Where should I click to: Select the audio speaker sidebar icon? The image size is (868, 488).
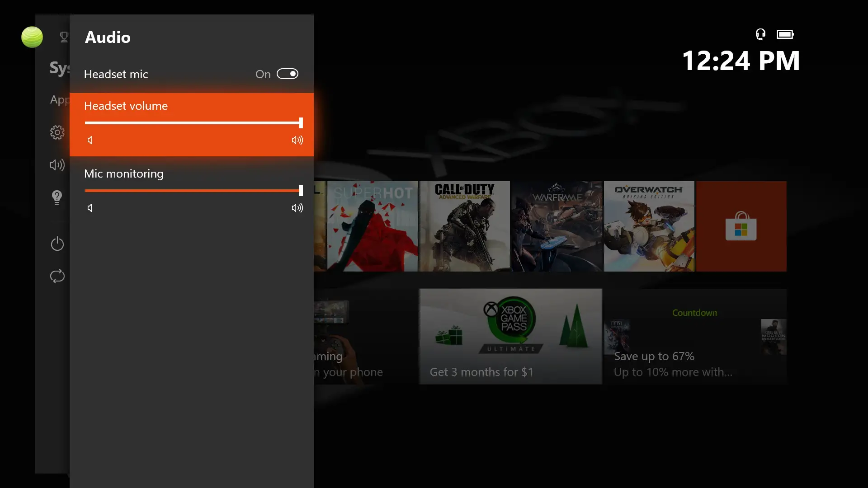click(57, 165)
